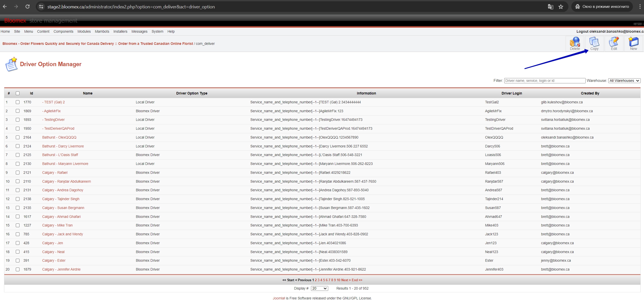The height and width of the screenshot is (304, 644).
Task: Open the Modules menu
Action: click(84, 31)
